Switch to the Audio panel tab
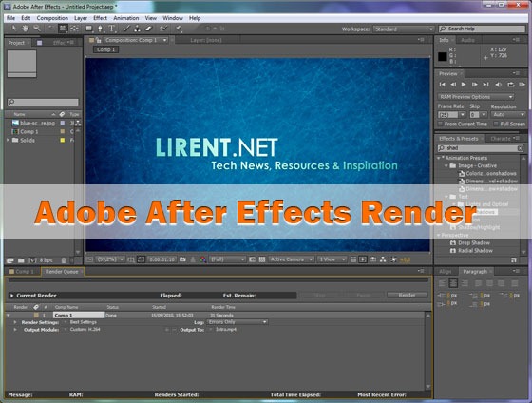Viewport: 532px width, 403px height. point(467,40)
